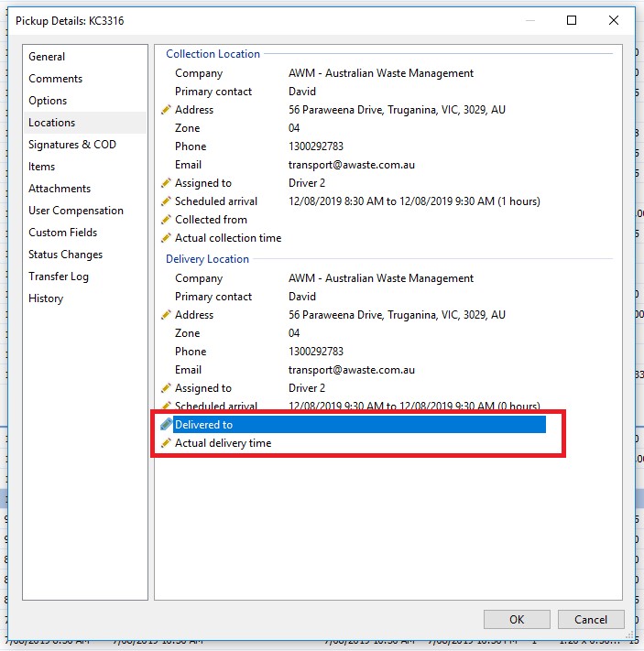Screen dimensions: 644x651
Task: Click the edit pencil next to delivery Address
Action: pos(166,315)
